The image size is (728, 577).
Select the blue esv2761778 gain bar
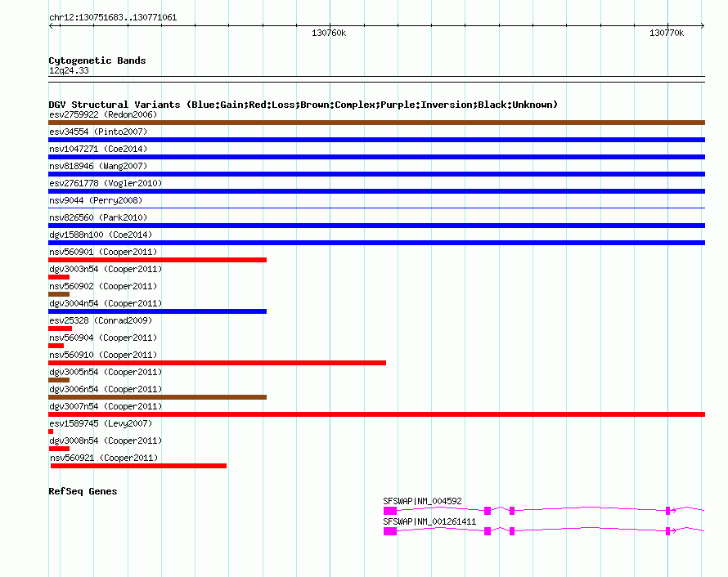tap(376, 191)
